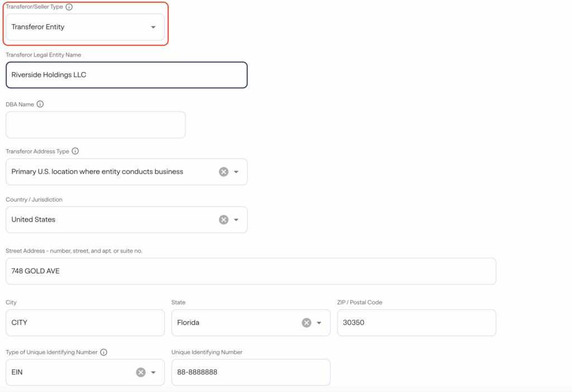The image size is (572, 392).
Task: Expand the Transferor Address Type dropdown arrow
Action: point(236,172)
